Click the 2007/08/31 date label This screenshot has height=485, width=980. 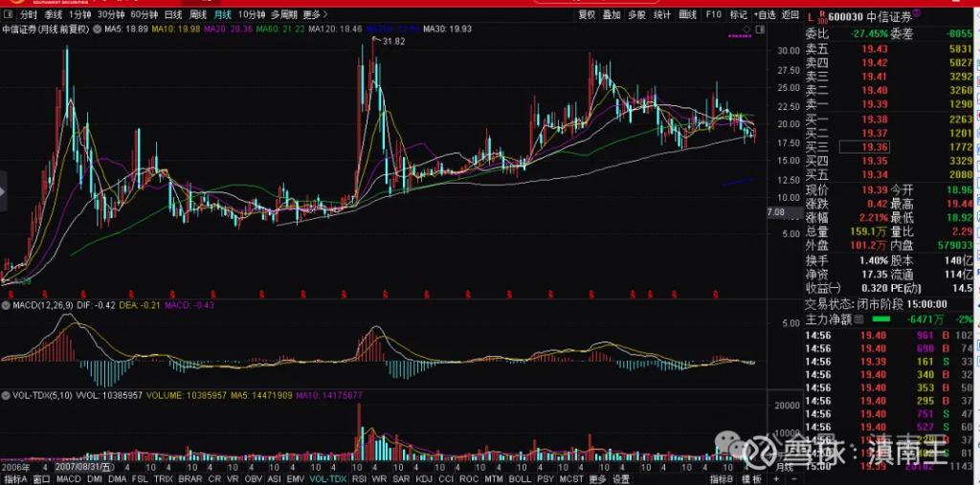click(x=84, y=466)
